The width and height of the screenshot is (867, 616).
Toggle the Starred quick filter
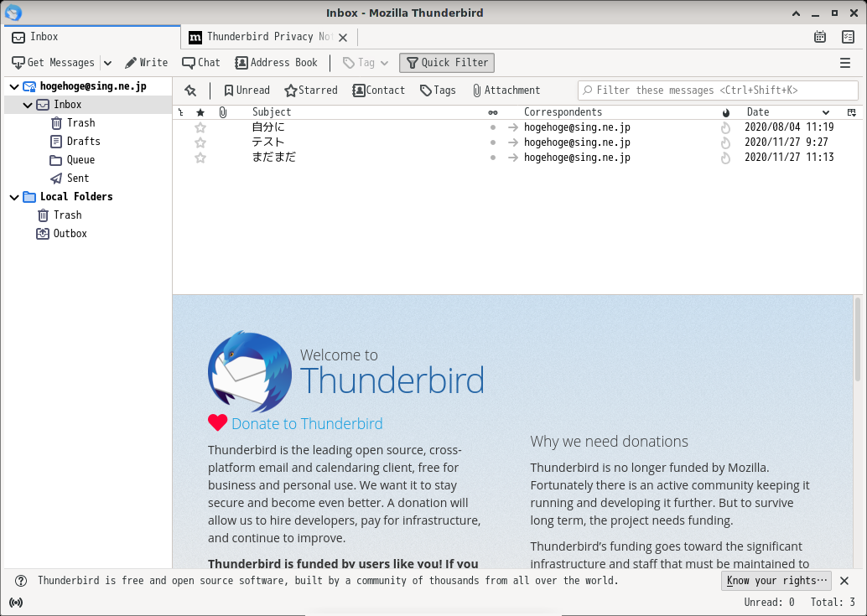[x=311, y=90]
